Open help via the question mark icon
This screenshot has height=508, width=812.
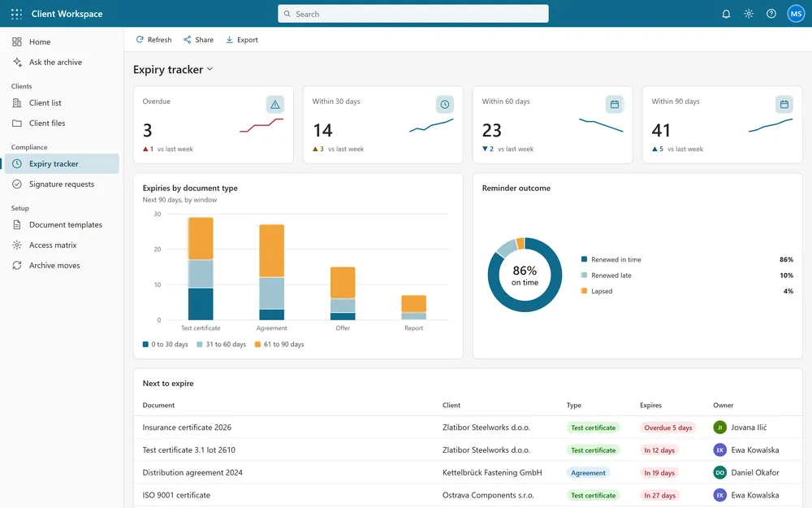tap(771, 14)
